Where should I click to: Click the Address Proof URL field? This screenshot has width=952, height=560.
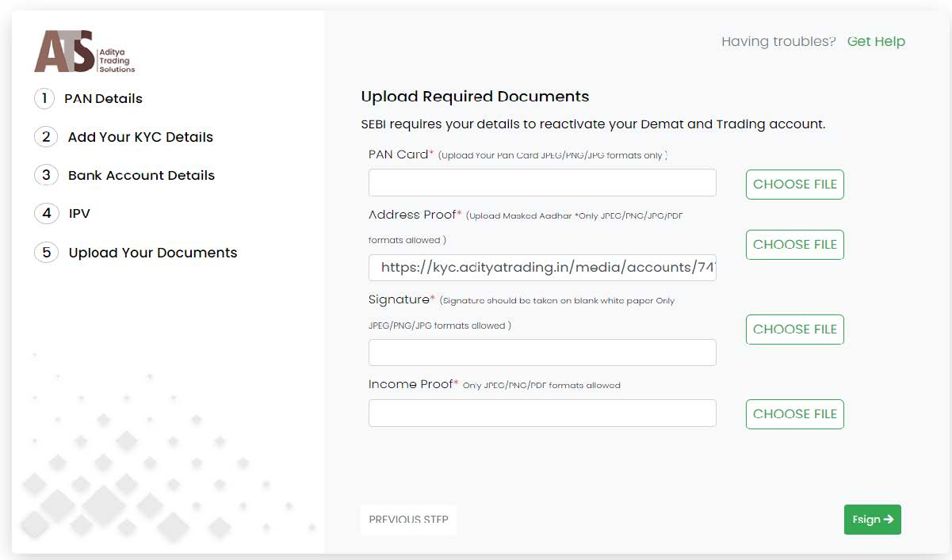pos(542,268)
